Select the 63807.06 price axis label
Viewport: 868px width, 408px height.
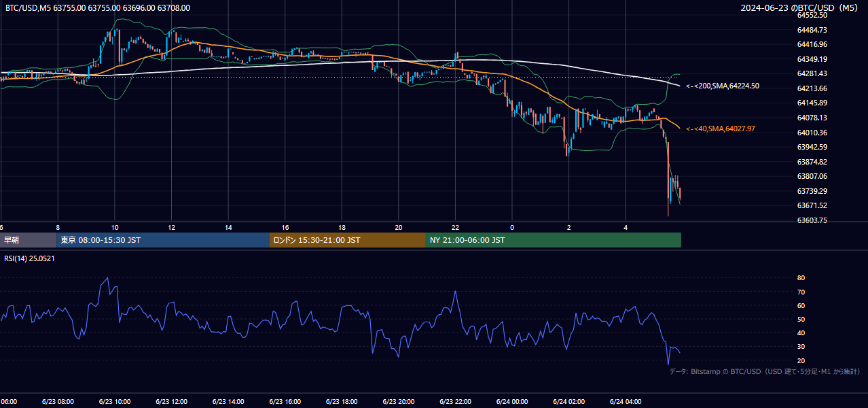point(812,176)
